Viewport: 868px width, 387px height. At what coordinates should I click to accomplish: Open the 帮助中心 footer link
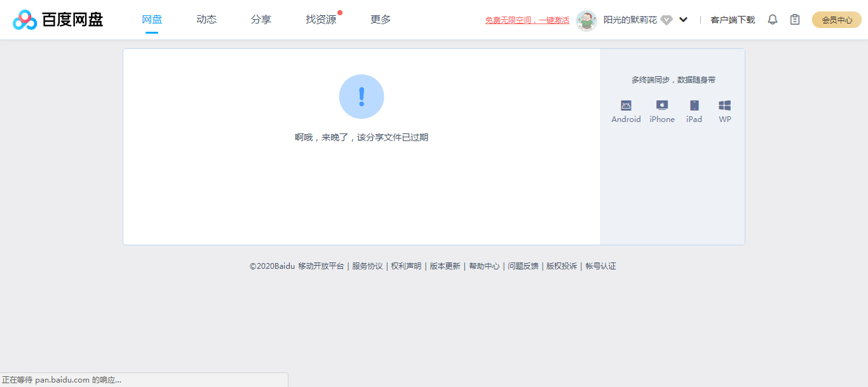[484, 266]
